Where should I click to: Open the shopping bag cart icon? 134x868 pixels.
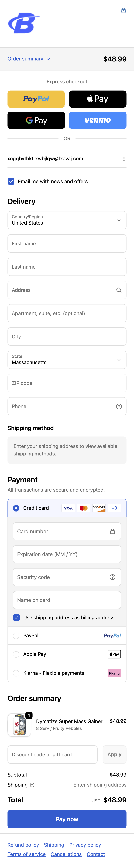point(124,11)
